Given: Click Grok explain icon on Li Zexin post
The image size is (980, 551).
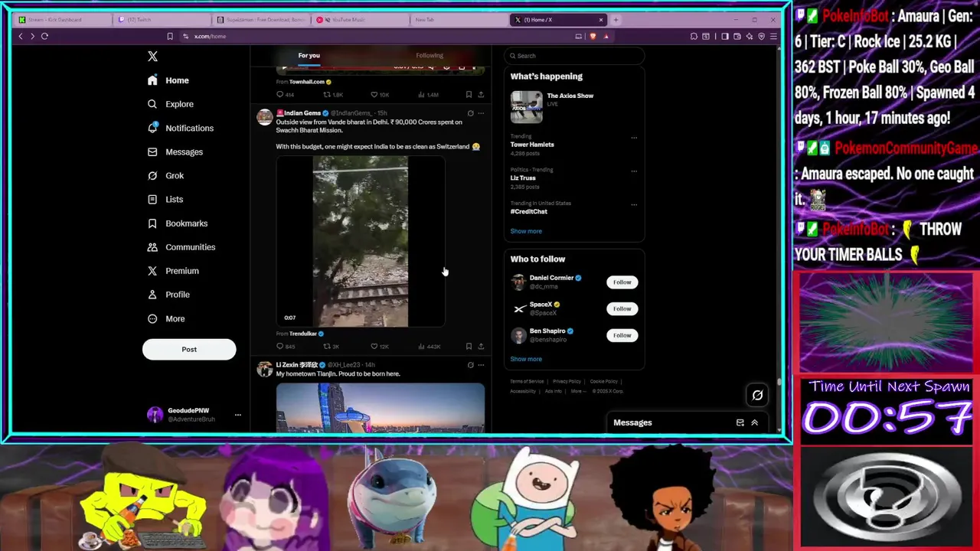Looking at the screenshot, I should point(470,365).
